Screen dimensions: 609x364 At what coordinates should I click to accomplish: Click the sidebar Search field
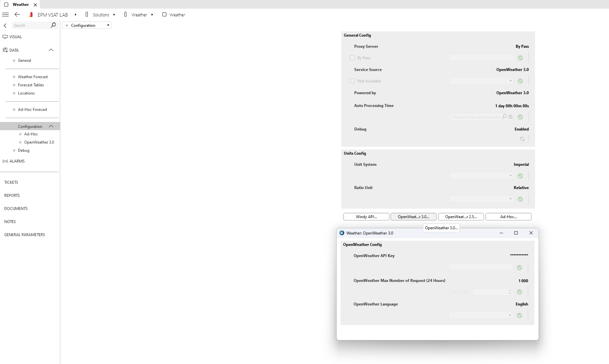31,26
